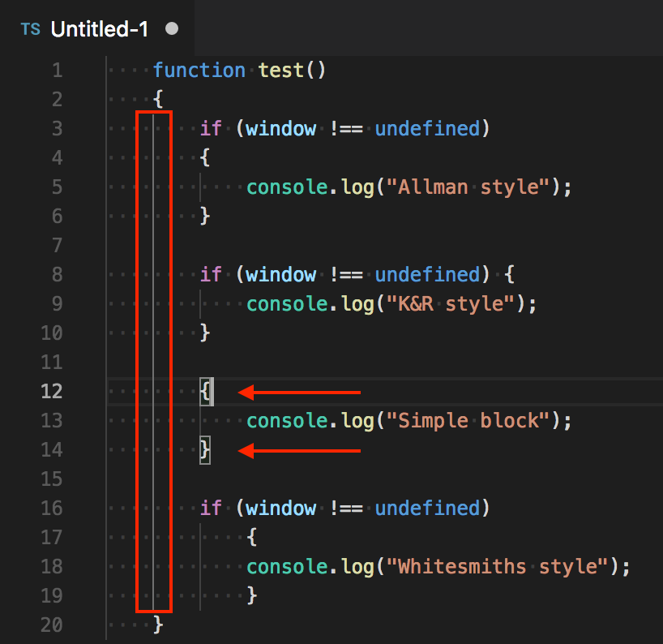Screen dimensions: 663x644
Task: Click line number 1 in the gutter
Action: [x=57, y=70]
